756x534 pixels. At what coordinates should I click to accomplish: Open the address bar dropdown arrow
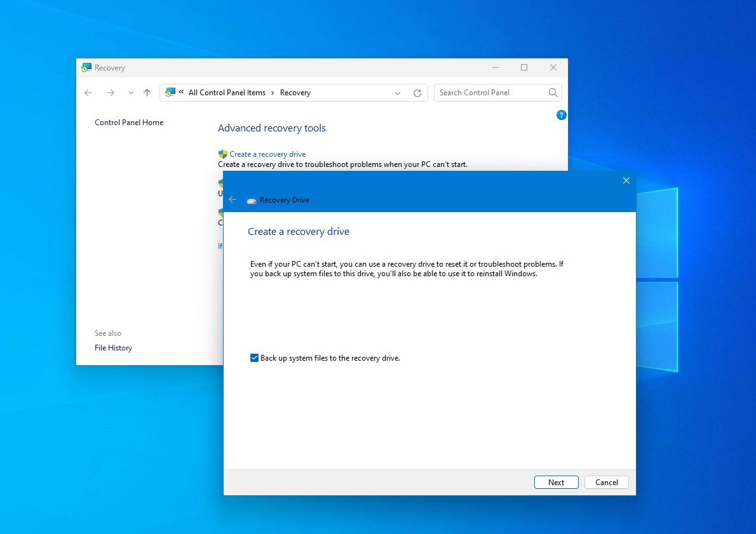tap(398, 93)
